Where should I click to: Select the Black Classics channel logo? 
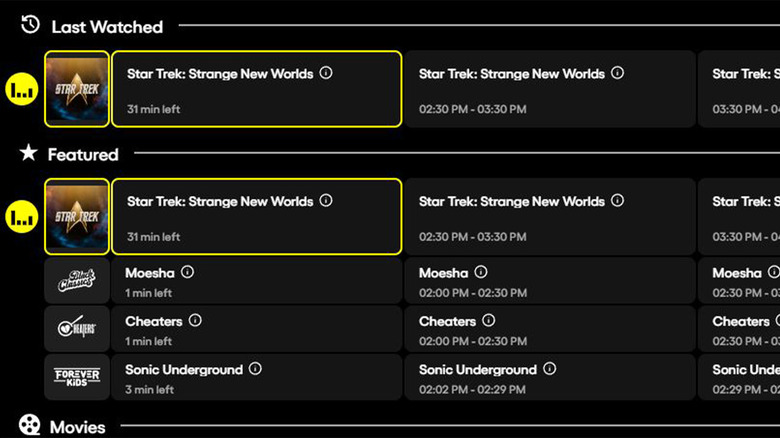click(x=77, y=281)
